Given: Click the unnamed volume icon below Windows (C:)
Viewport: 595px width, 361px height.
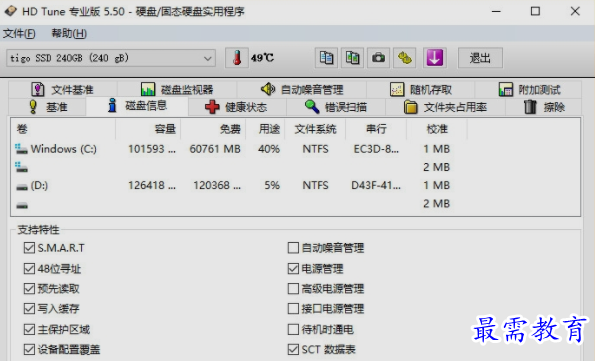Looking at the screenshot, I should (21, 167).
